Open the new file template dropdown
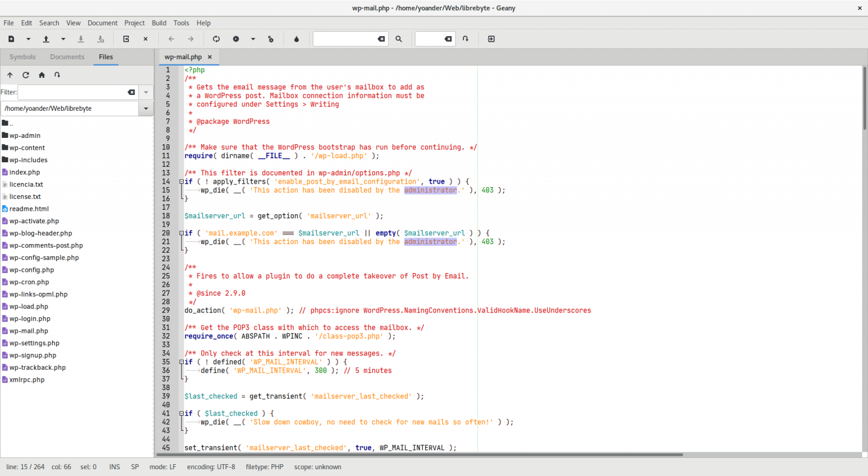This screenshot has width=868, height=476. 27,38
